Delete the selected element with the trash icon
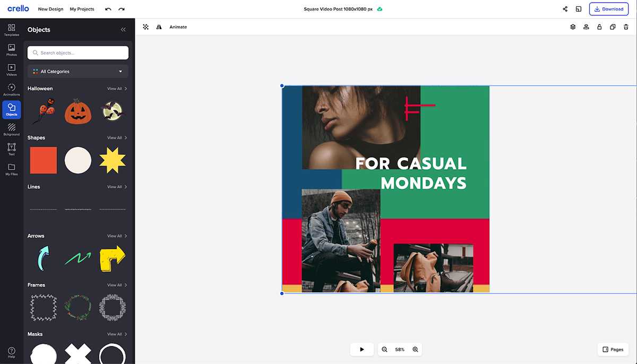This screenshot has width=637, height=364. [626, 27]
